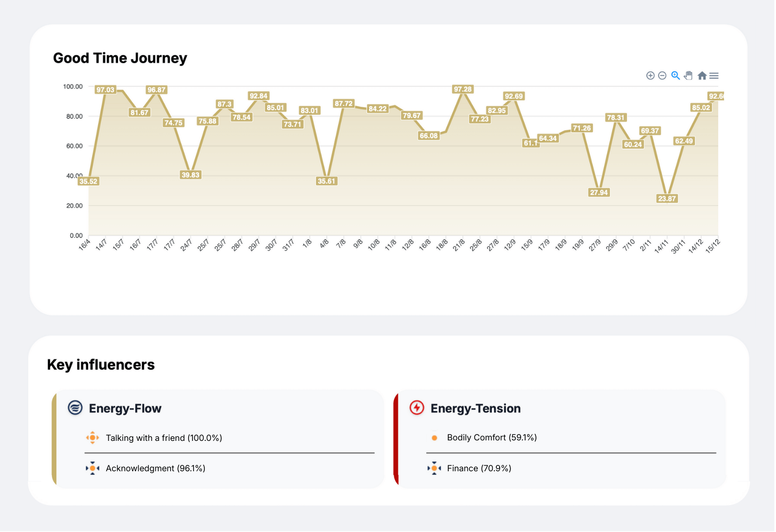Click the zoom in plus icon

click(x=650, y=75)
